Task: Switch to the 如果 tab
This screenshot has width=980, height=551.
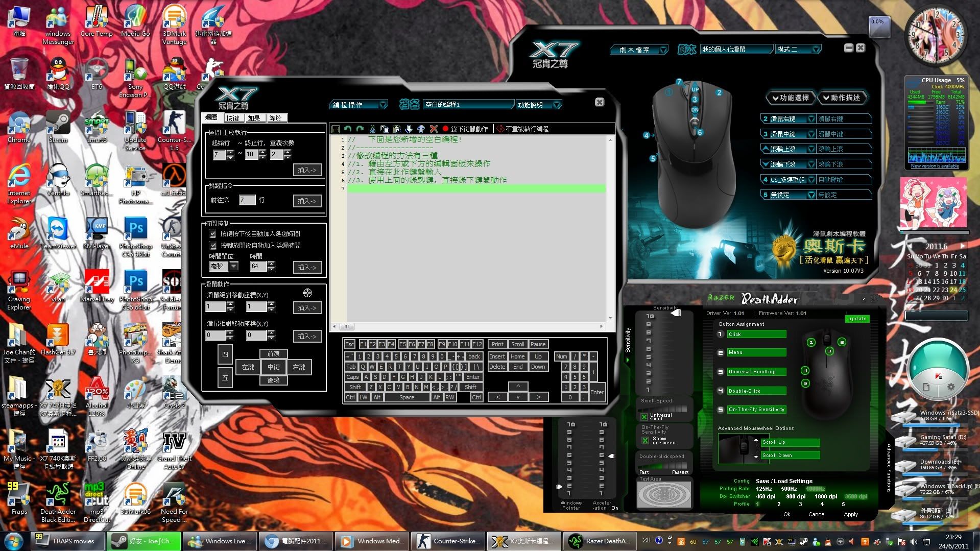Action: pyautogui.click(x=254, y=118)
